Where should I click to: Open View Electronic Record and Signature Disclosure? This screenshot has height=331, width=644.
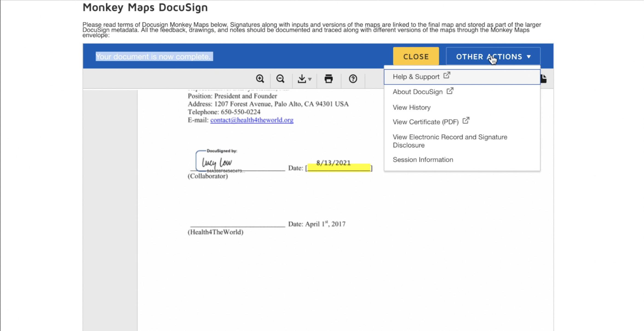tap(450, 141)
